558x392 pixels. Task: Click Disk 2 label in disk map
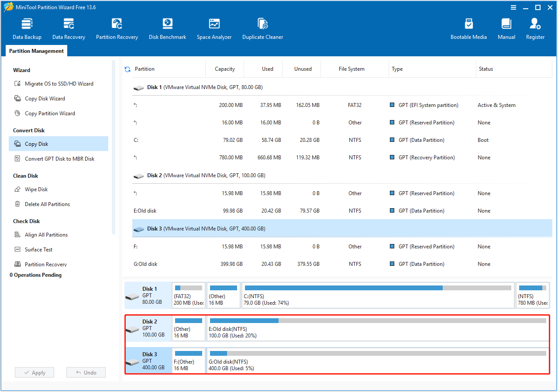(148, 328)
